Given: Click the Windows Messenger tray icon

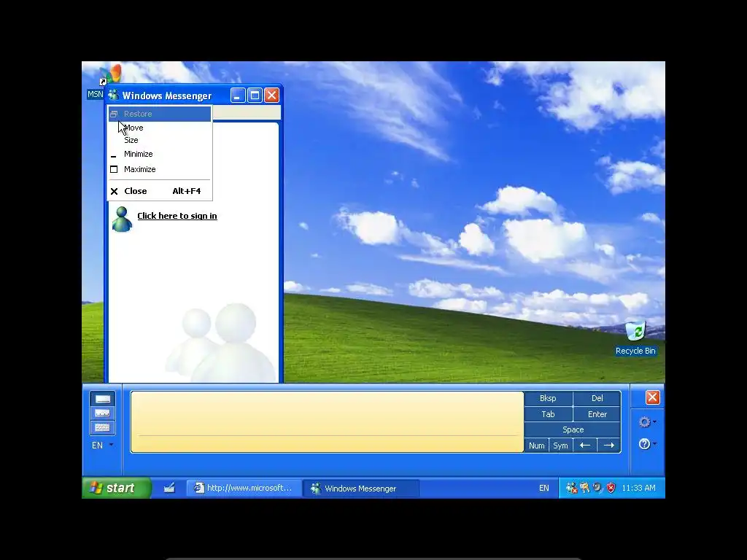Looking at the screenshot, I should point(571,488).
